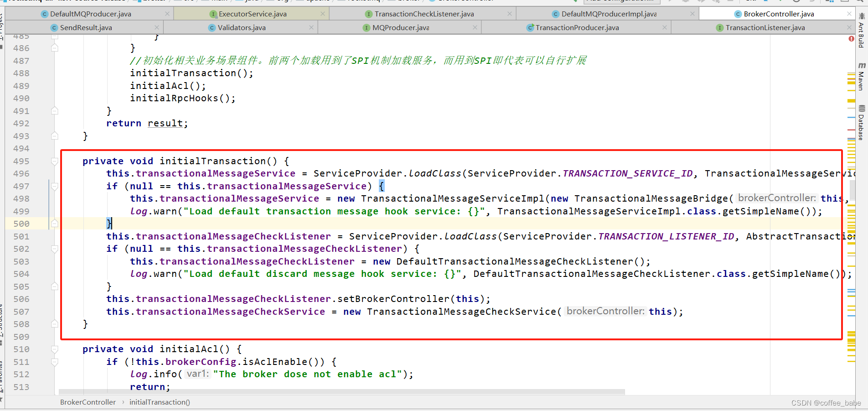Screen dimensions: 868x411
Task: Open the Maven tool window
Action: tap(862, 77)
